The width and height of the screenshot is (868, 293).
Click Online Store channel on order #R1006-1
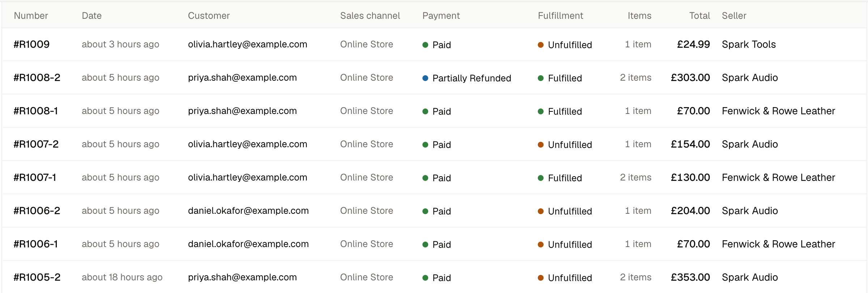[x=367, y=244]
